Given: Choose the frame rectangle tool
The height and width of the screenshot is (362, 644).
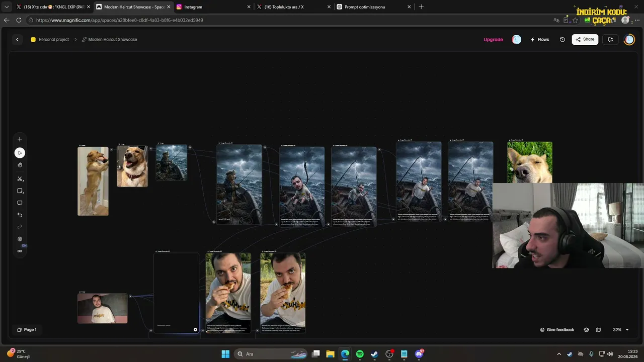Looking at the screenshot, I should click(20, 191).
